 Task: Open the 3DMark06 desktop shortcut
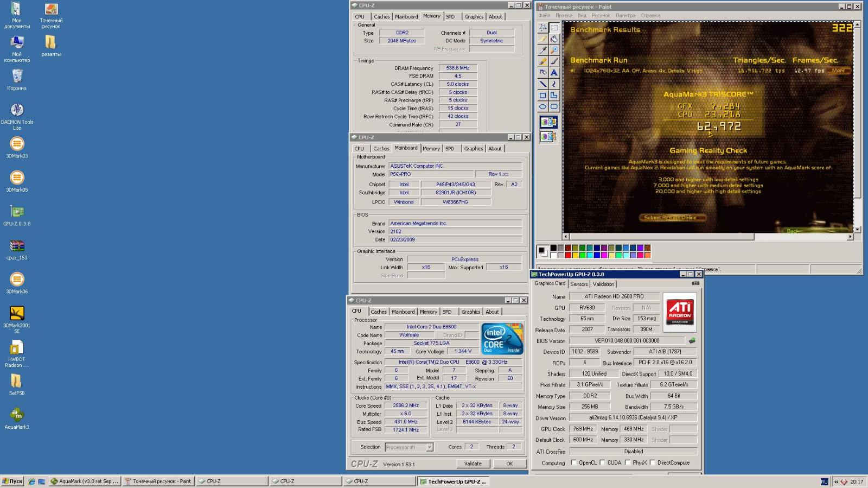[x=17, y=283]
